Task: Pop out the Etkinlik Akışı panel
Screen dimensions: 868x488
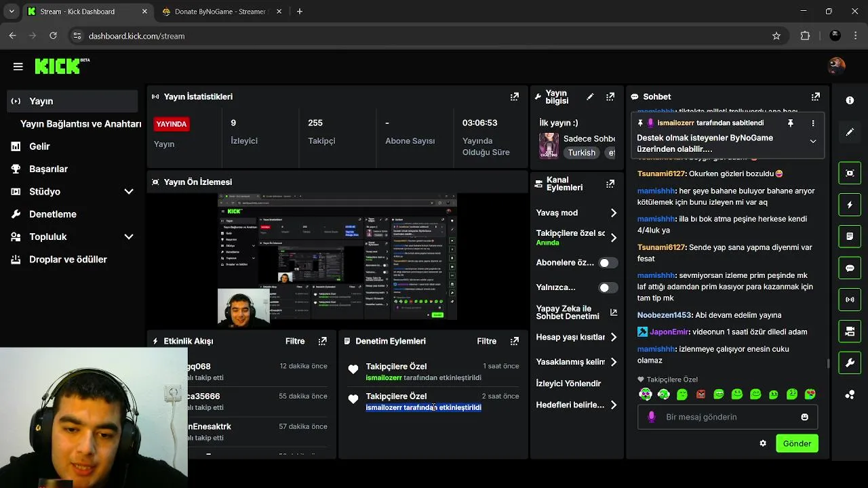Action: click(x=323, y=341)
